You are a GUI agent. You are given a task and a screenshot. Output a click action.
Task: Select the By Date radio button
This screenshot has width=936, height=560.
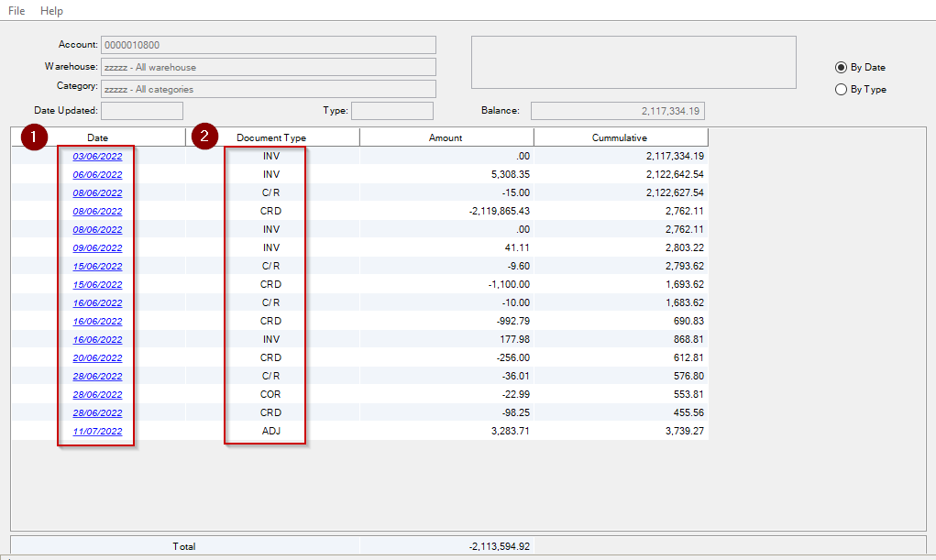842,68
